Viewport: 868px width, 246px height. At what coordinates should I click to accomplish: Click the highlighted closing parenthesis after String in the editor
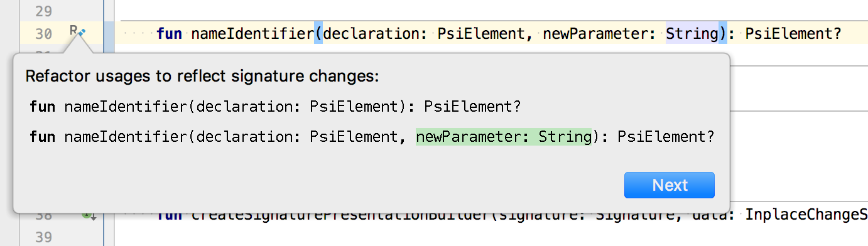pyautogui.click(x=722, y=33)
